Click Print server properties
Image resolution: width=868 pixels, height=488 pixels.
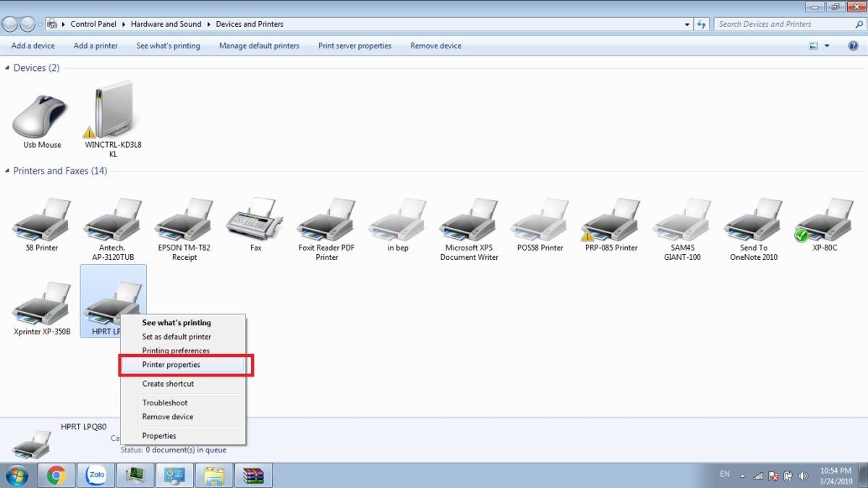click(x=354, y=46)
